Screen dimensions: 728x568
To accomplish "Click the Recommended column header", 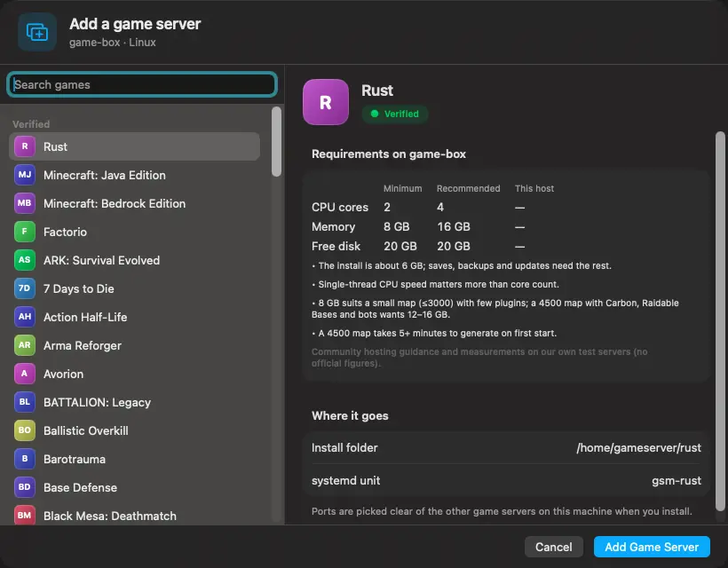I will click(469, 188).
